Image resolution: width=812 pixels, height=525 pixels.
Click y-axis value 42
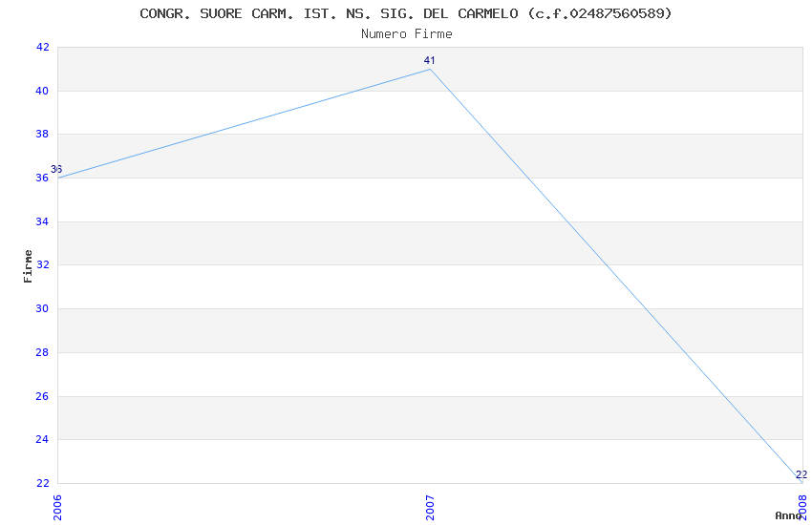point(42,47)
